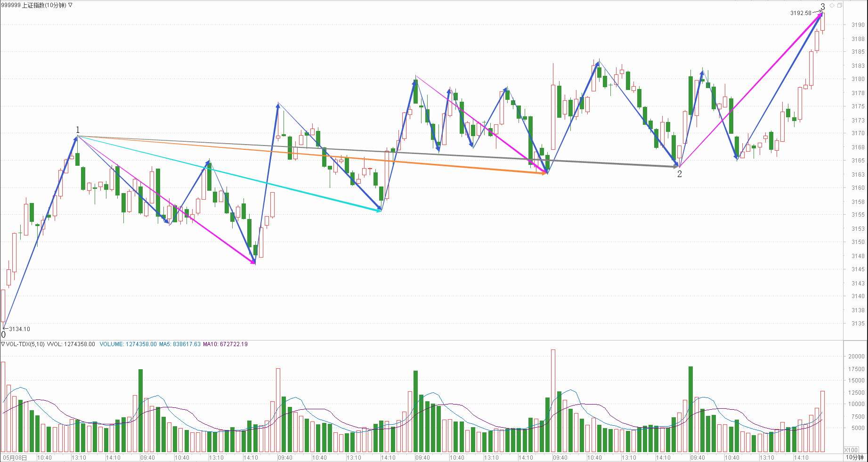Click the VOLUME: 1274358.00 legend label
This screenshot has height=462, width=868.
point(128,344)
